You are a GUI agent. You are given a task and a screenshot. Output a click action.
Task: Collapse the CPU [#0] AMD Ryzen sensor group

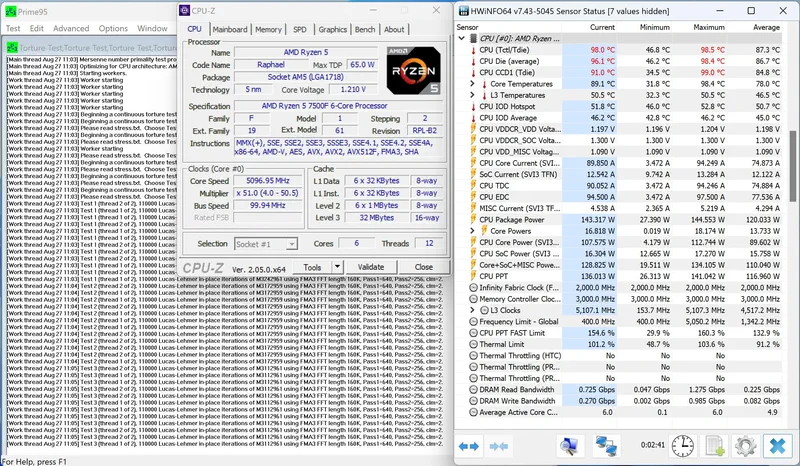coord(461,38)
